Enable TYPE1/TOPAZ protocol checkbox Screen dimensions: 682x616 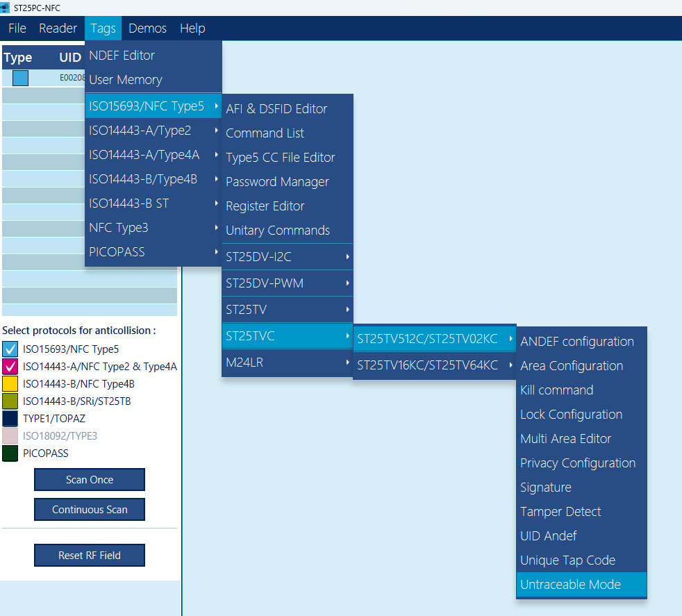click(10, 419)
